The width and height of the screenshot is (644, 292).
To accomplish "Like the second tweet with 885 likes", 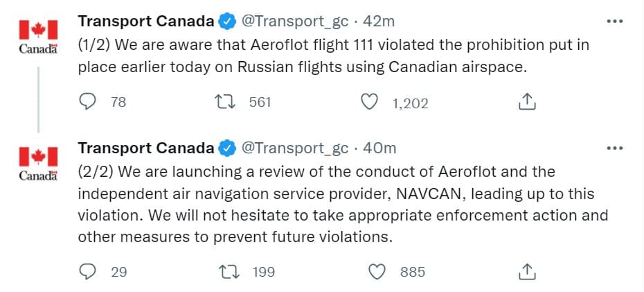I will (x=377, y=272).
